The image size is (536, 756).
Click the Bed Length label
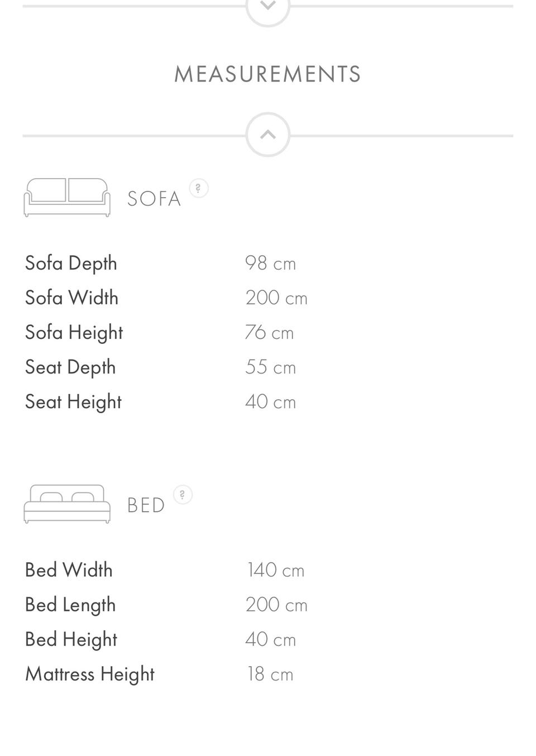click(x=70, y=605)
